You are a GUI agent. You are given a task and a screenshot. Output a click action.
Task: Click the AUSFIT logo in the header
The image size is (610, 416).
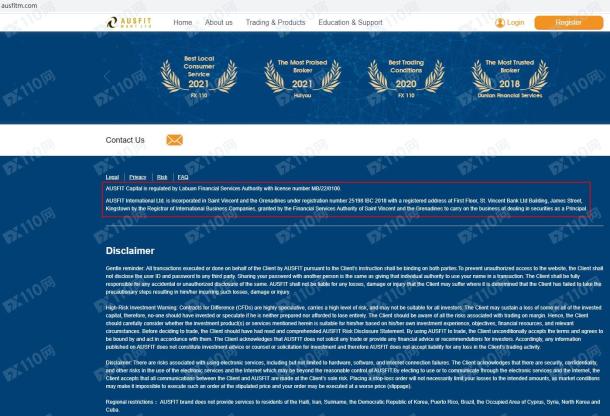[129, 23]
